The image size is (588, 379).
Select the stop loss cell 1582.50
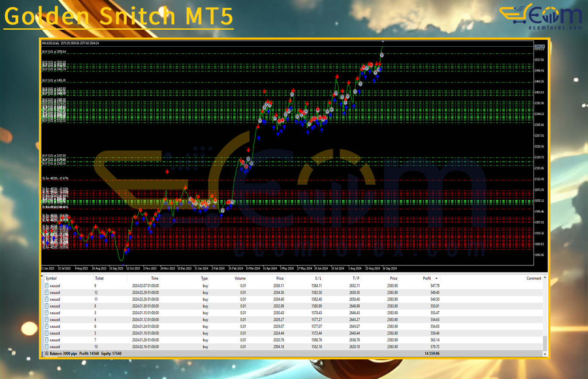pyautogui.click(x=317, y=292)
